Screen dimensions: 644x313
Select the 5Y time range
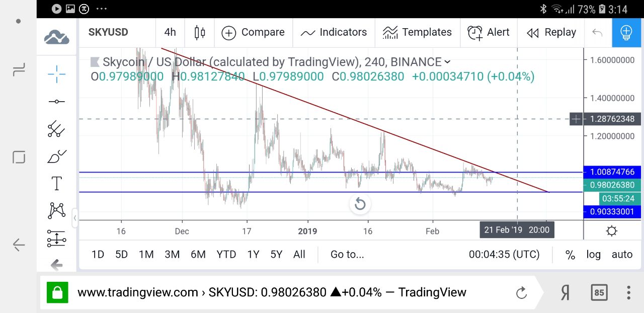(x=276, y=255)
